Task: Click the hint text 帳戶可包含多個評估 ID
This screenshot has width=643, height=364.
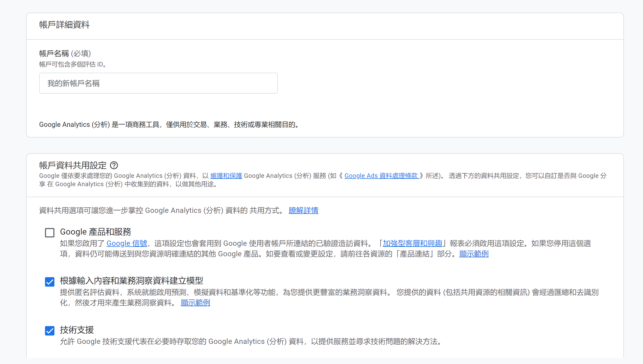Action: (73, 64)
